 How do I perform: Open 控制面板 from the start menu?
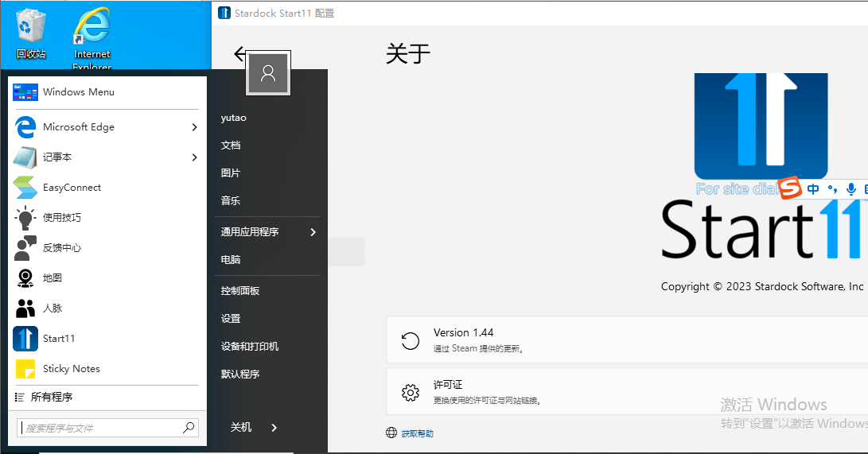(240, 291)
